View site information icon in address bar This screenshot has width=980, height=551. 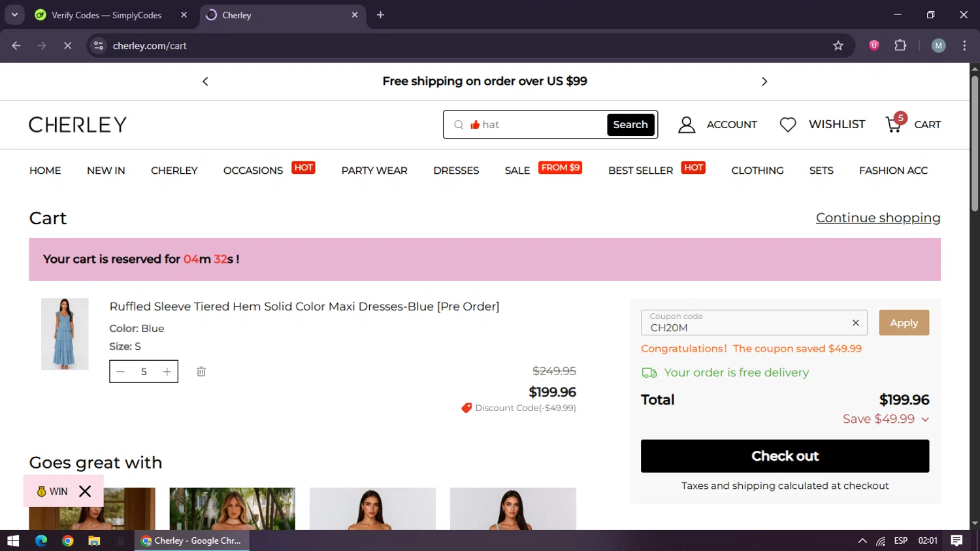pyautogui.click(x=99, y=46)
